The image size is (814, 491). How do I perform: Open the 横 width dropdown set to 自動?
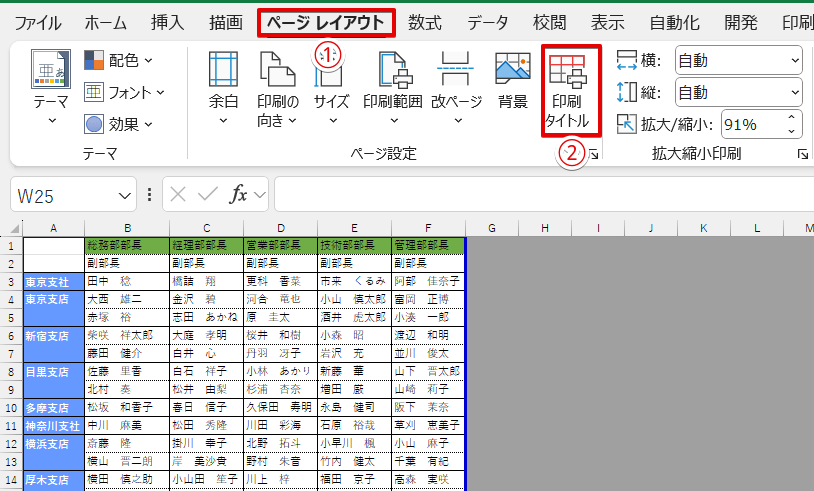pyautogui.click(x=738, y=61)
